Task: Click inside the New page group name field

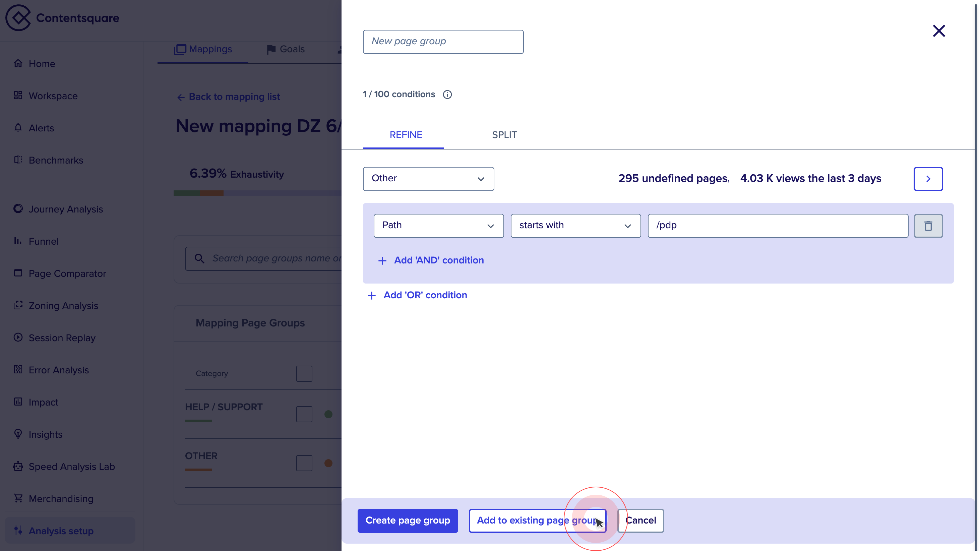Action: (443, 42)
